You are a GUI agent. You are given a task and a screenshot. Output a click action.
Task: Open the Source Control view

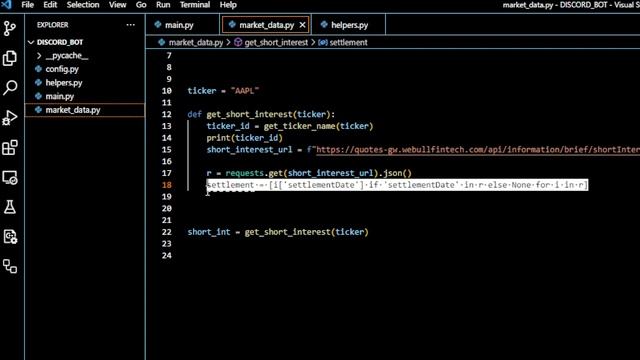click(10, 29)
